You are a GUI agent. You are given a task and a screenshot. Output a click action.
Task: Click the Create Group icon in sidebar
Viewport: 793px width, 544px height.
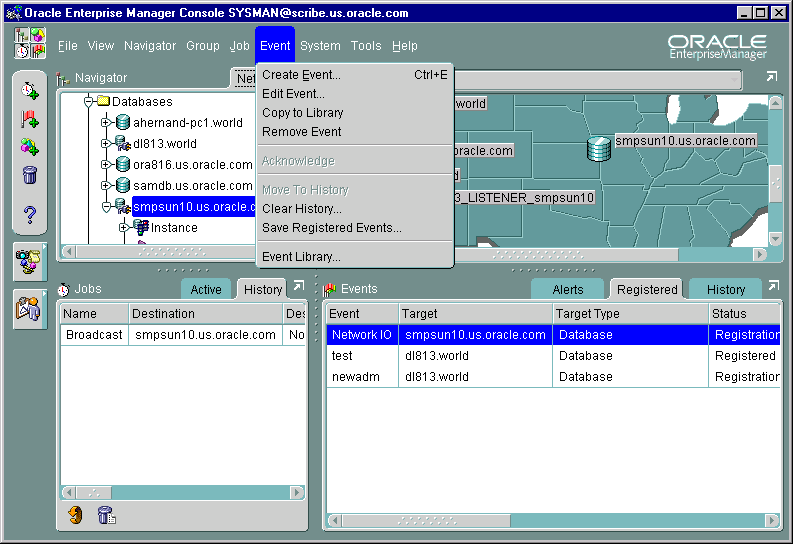point(30,148)
